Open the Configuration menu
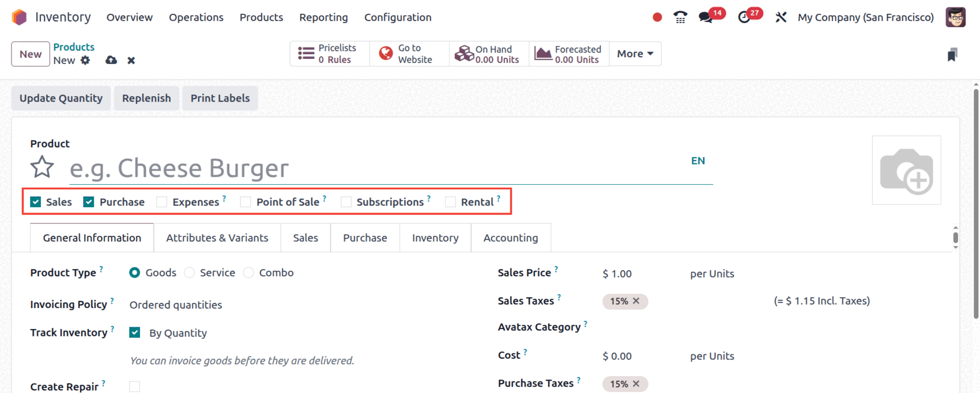This screenshot has width=980, height=393. pos(397,17)
